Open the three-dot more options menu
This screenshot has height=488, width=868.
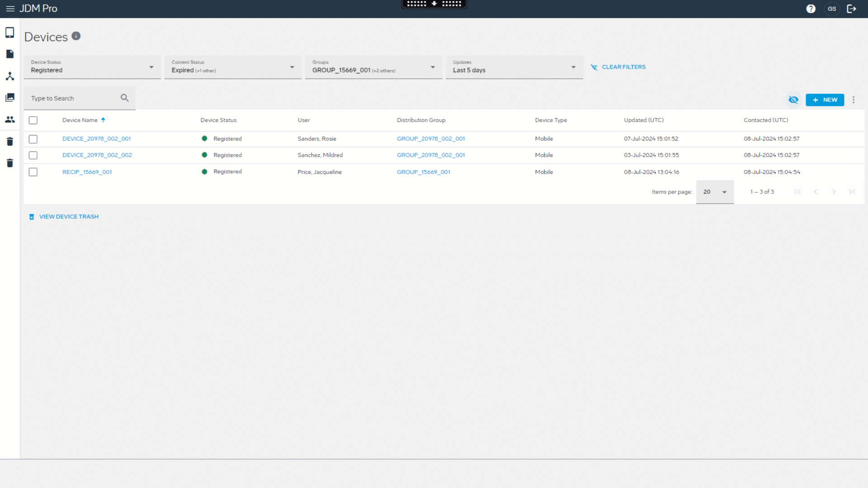(x=854, y=100)
